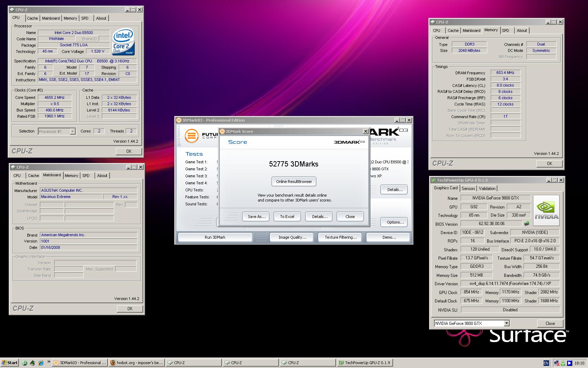Open the Internet Explorer quick launch icon
Image resolution: width=588 pixels, height=368 pixels.
point(41,363)
